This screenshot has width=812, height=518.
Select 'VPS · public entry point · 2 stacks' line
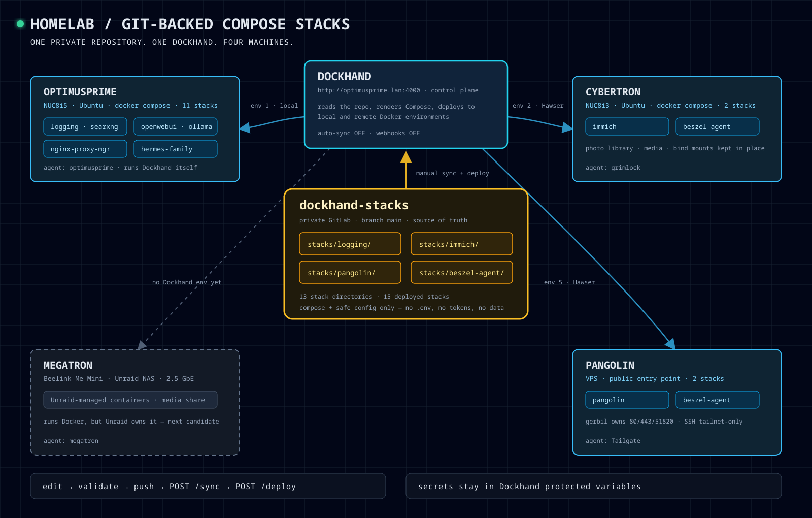coord(655,379)
